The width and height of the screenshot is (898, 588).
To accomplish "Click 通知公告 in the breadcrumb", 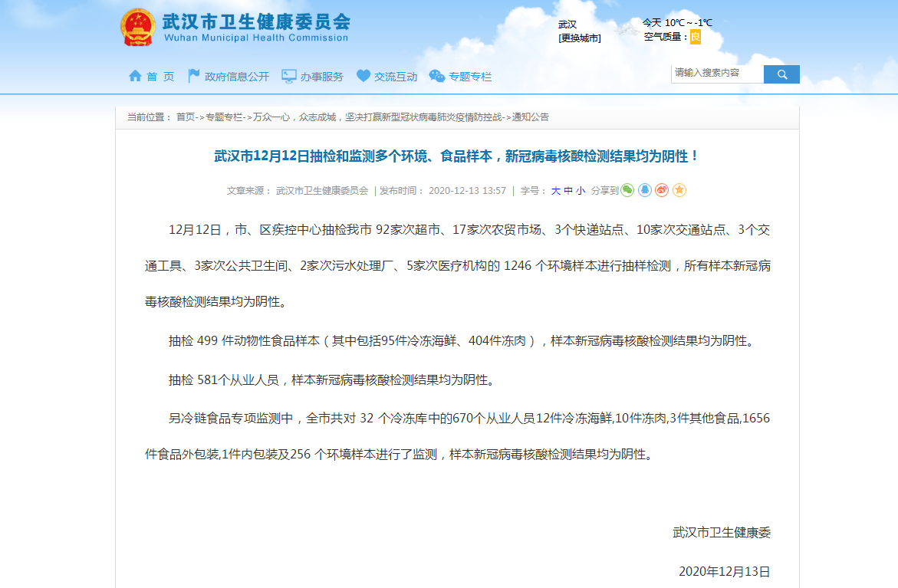I will coord(531,117).
